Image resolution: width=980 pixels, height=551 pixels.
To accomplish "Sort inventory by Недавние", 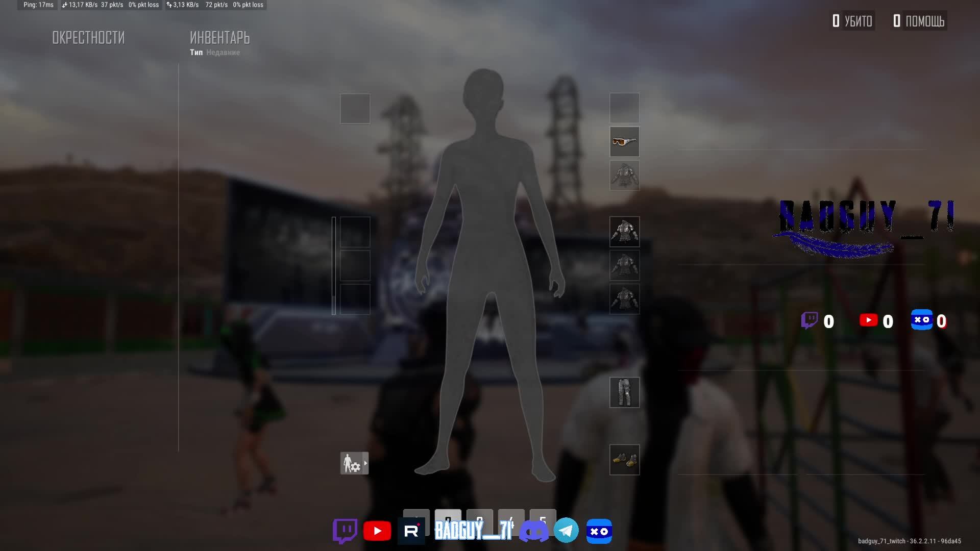I will tap(223, 53).
